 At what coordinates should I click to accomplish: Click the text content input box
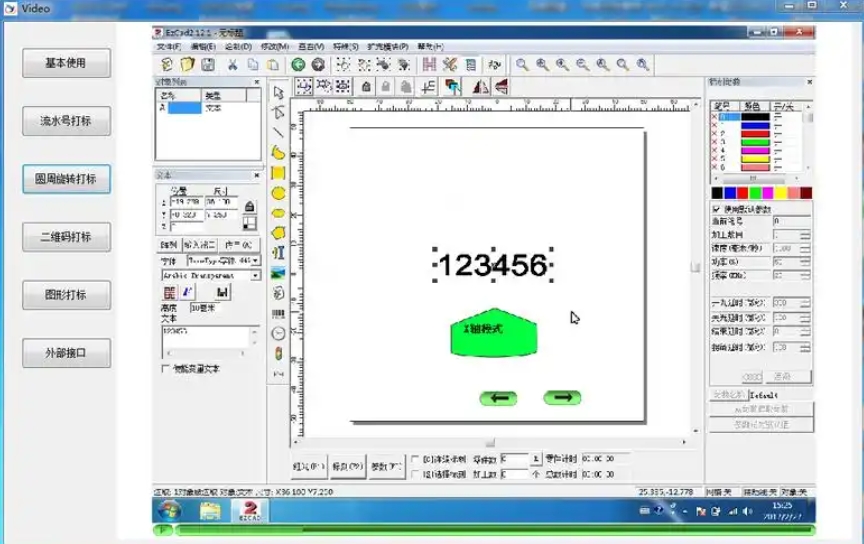(204, 337)
